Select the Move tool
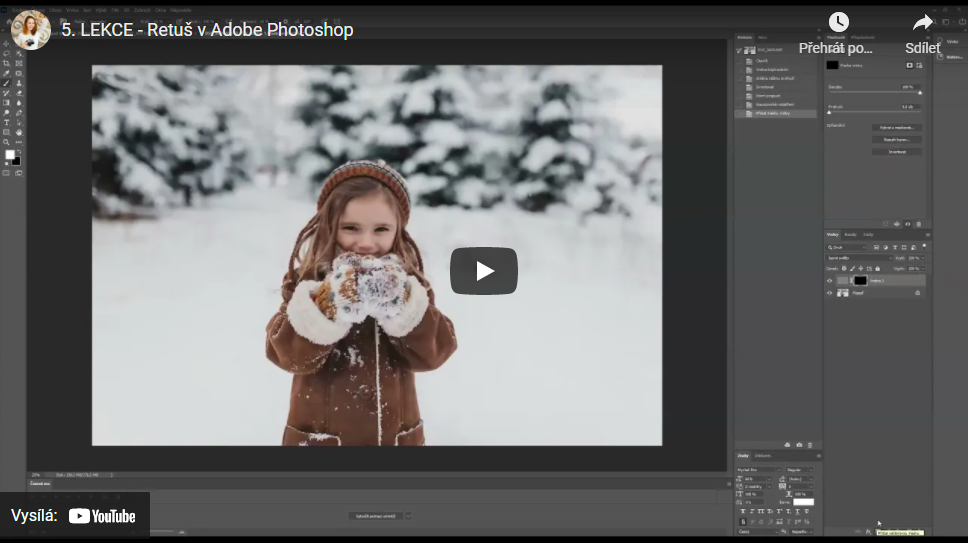This screenshot has width=968, height=543. (6, 44)
